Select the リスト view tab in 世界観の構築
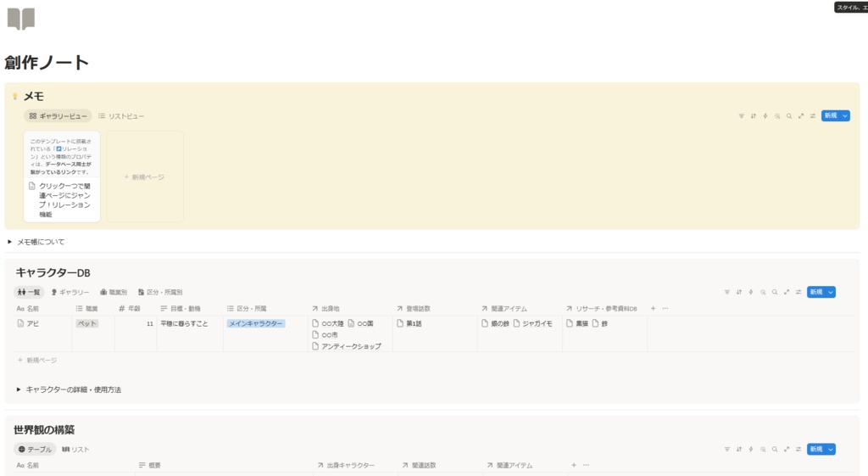The width and height of the screenshot is (868, 476). pyautogui.click(x=75, y=450)
